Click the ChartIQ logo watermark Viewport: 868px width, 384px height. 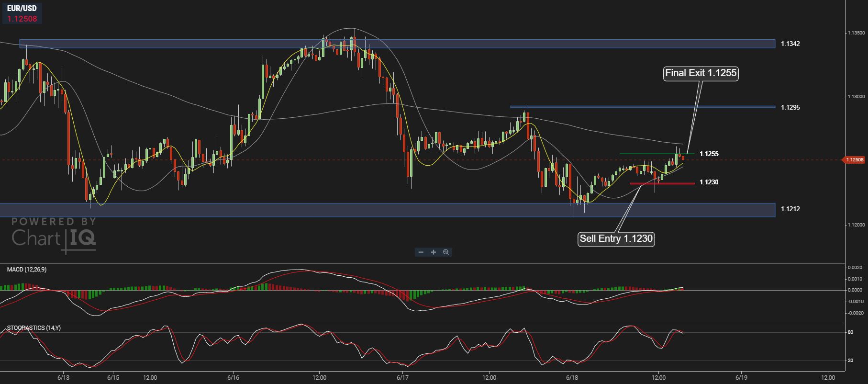point(54,234)
